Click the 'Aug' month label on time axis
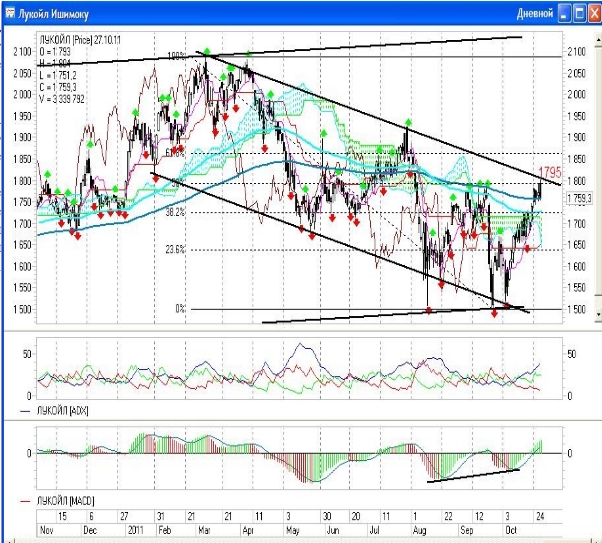The height and width of the screenshot is (543, 602). click(x=419, y=530)
